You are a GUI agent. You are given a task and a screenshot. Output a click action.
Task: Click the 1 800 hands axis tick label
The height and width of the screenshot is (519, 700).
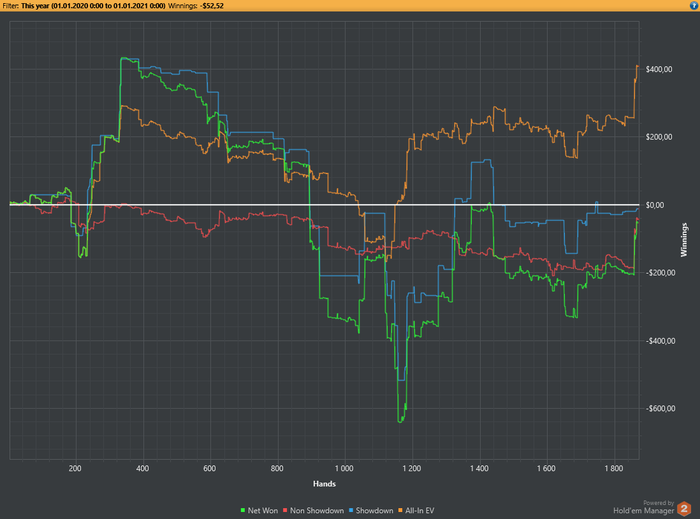click(613, 468)
